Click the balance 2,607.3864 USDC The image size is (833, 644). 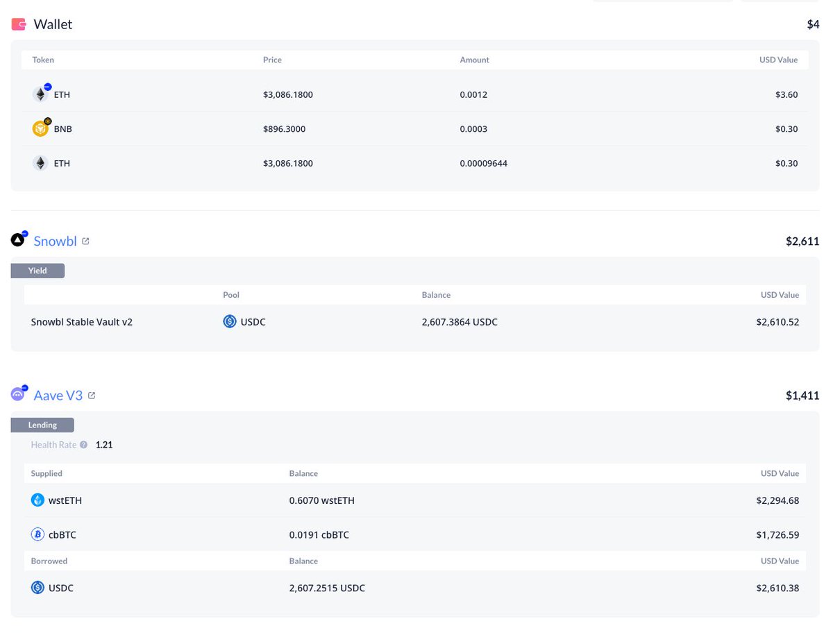coord(460,322)
